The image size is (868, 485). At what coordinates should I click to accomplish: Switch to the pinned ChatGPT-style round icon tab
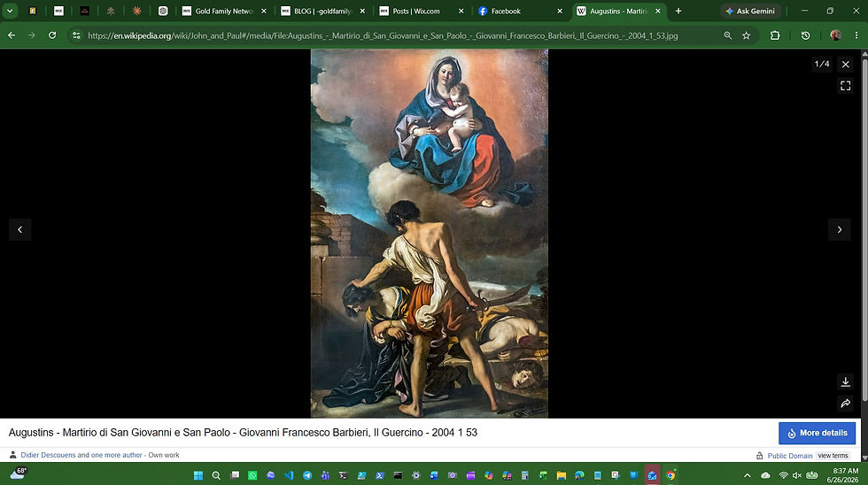(163, 11)
